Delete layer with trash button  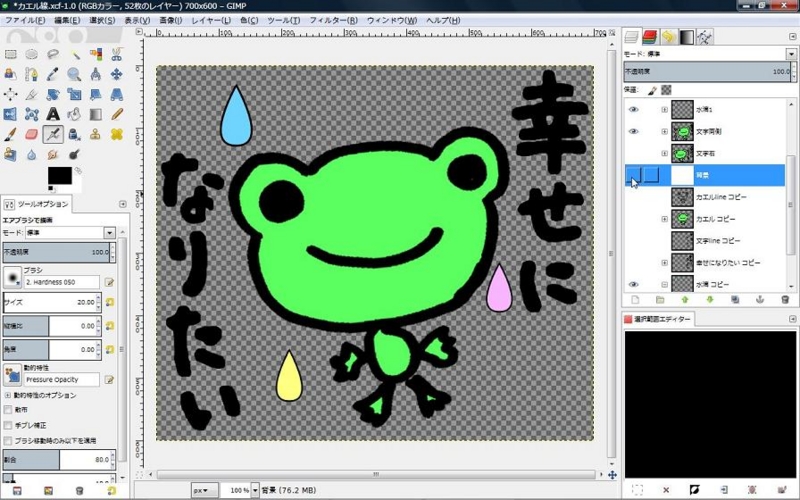coord(785,300)
